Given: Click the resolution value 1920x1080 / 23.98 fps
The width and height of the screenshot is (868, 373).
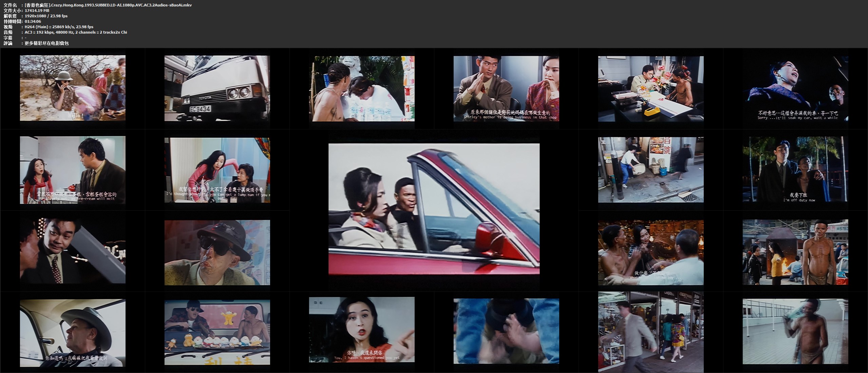Looking at the screenshot, I should pos(46,16).
